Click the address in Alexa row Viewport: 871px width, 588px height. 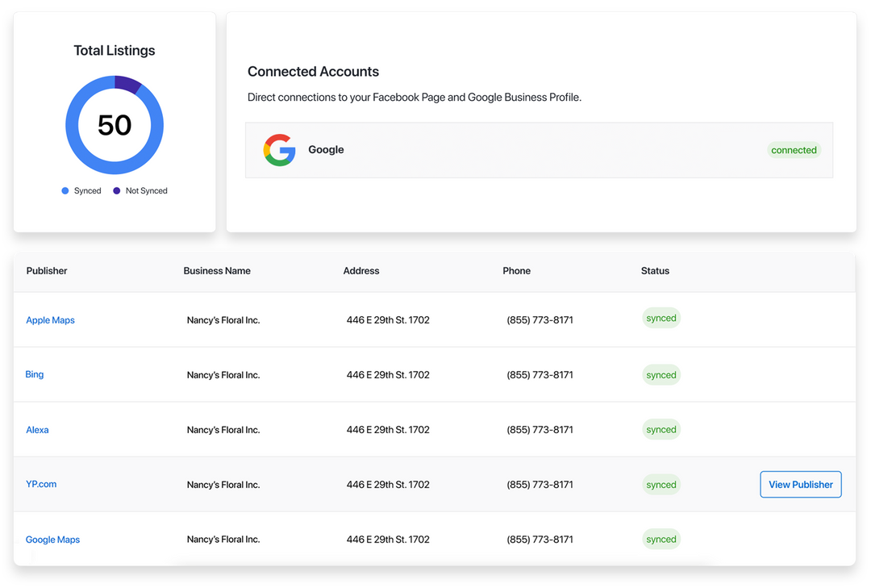pos(388,430)
